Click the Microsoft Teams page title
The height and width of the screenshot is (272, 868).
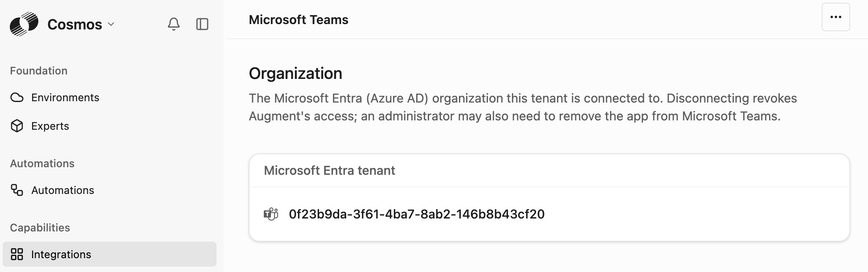(299, 20)
